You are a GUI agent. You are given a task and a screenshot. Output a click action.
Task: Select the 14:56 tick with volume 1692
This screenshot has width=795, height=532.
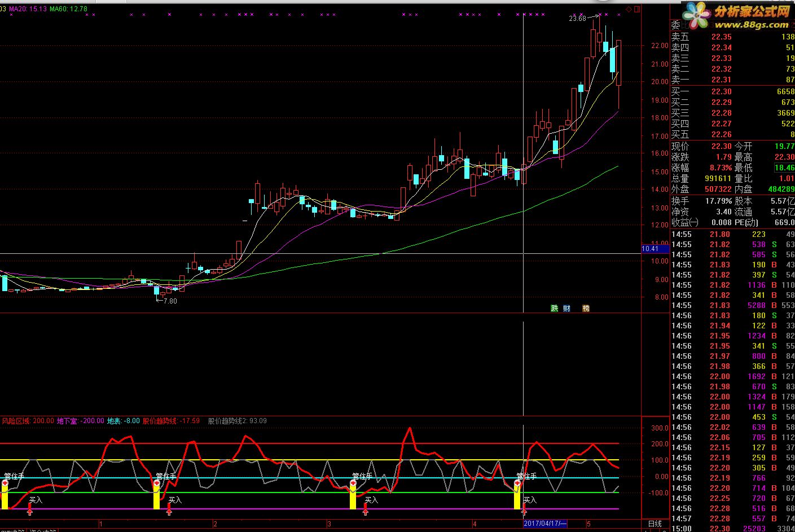pos(732,376)
